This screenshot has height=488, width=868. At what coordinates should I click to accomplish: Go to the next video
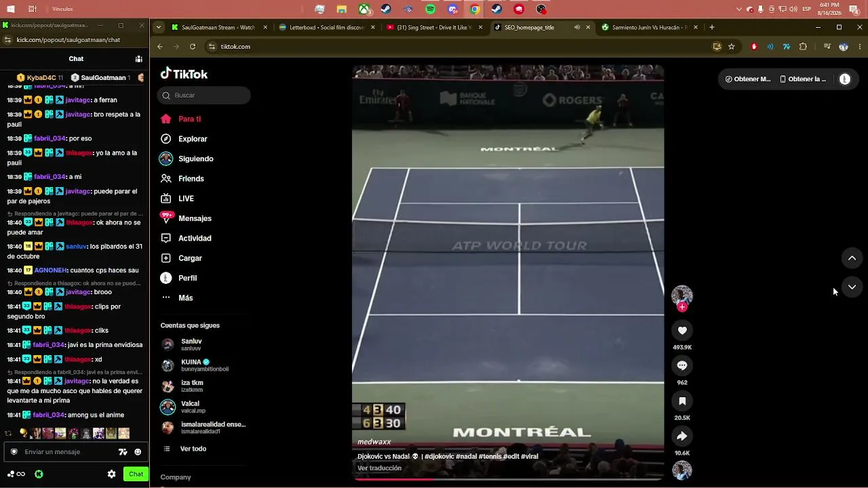(x=852, y=287)
